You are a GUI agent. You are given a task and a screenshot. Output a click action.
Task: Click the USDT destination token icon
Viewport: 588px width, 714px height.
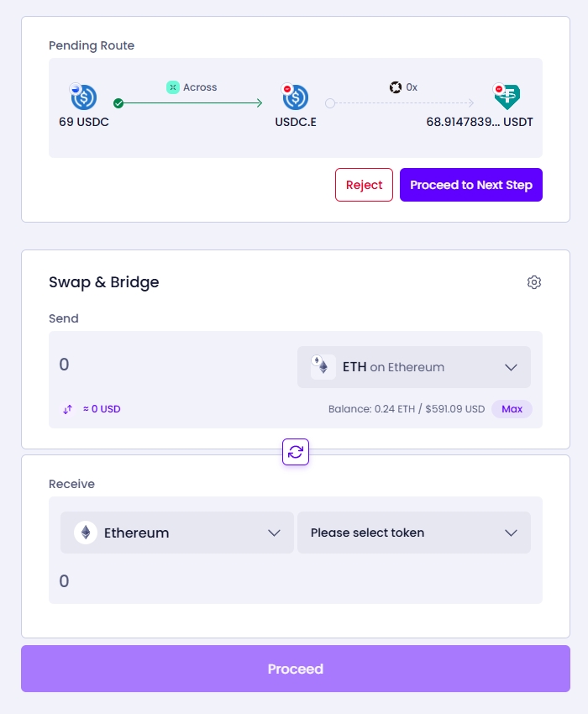click(x=507, y=97)
